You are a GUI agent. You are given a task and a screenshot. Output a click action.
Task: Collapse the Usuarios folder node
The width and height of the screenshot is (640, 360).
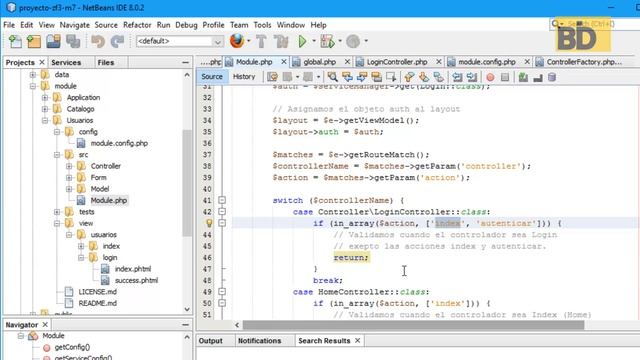tap(45, 120)
